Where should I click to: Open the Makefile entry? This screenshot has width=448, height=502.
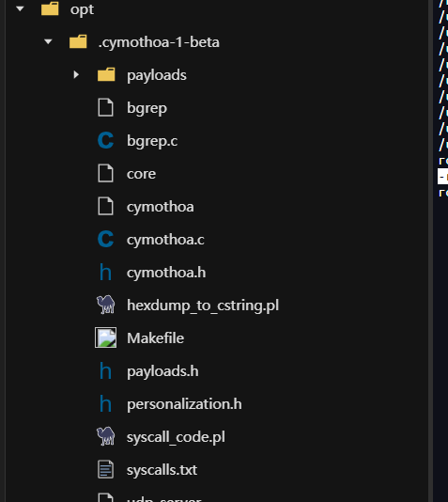point(155,338)
